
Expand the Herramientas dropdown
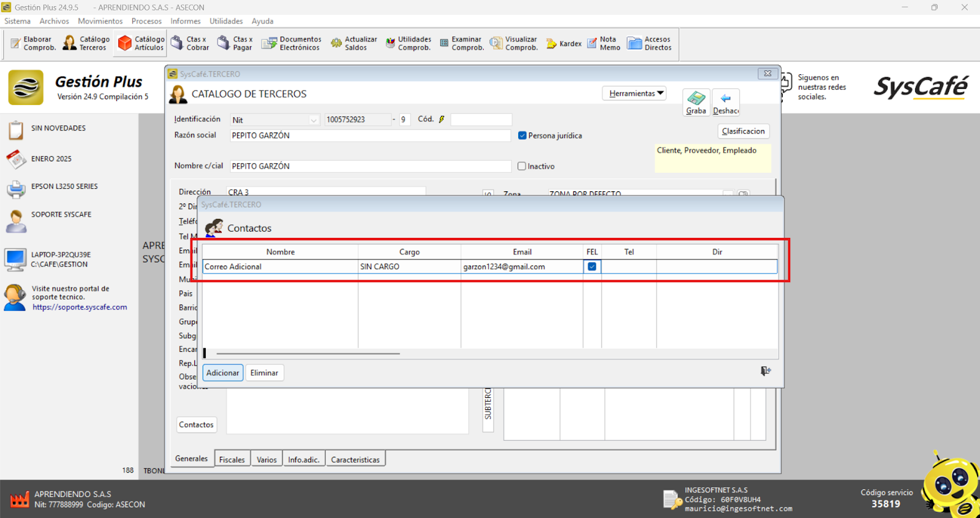tap(636, 93)
